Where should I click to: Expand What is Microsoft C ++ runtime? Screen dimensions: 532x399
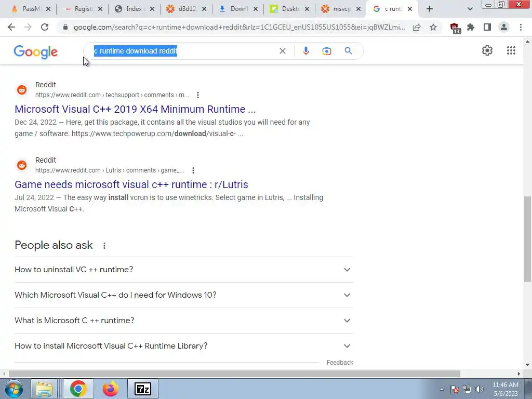click(x=184, y=321)
